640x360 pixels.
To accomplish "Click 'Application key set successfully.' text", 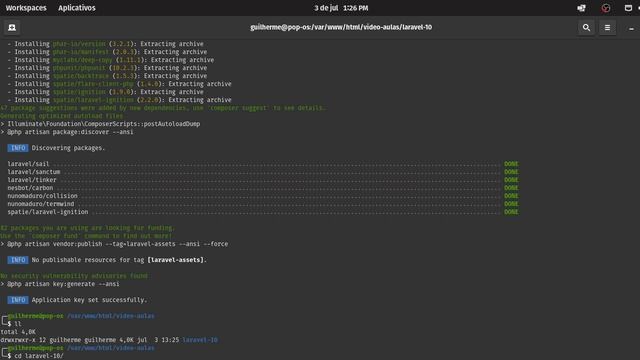I will [x=89, y=300].
